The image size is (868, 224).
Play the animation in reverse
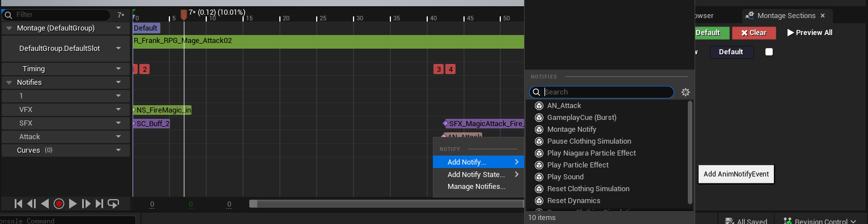45,204
